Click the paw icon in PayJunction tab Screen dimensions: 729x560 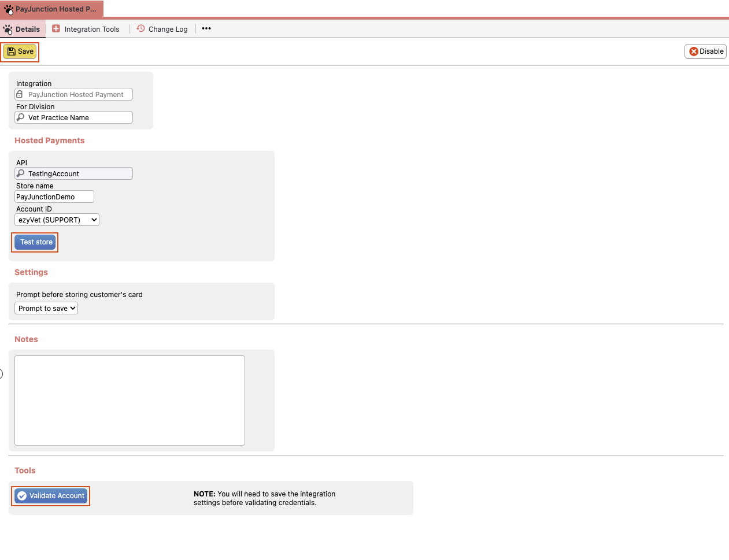pyautogui.click(x=9, y=9)
